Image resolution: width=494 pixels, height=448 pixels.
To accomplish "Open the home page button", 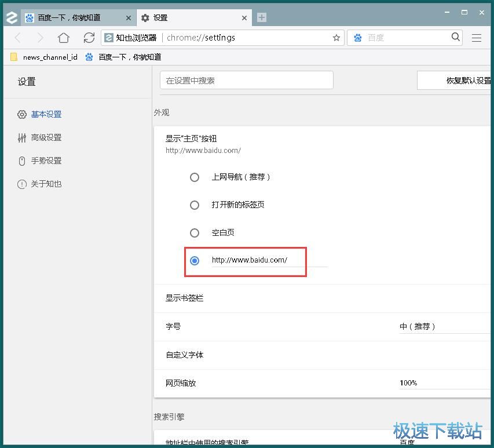I will tap(64, 38).
